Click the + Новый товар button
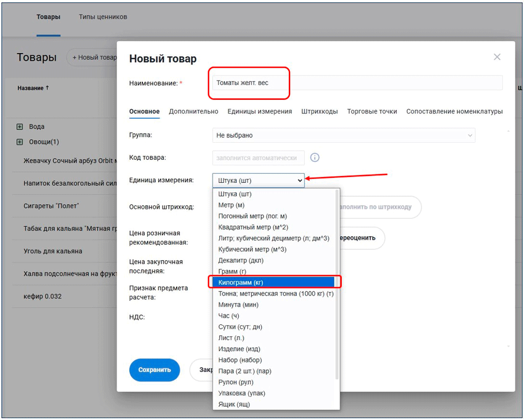This screenshot has width=525, height=420. pyautogui.click(x=93, y=58)
